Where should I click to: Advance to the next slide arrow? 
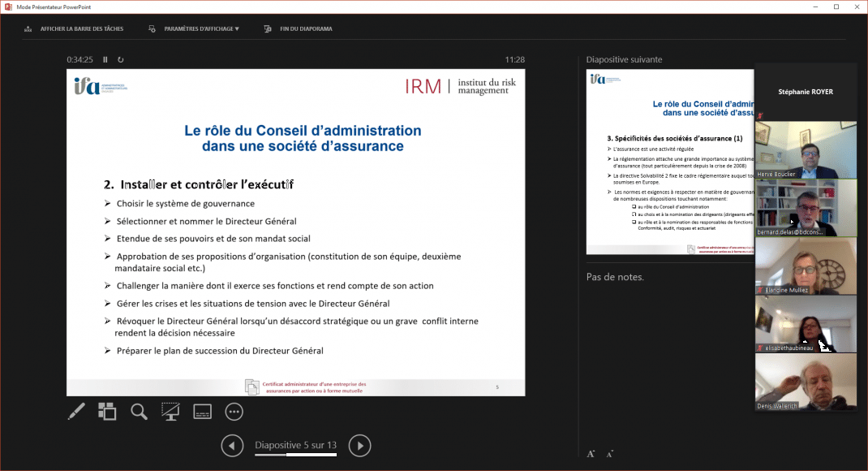[359, 445]
